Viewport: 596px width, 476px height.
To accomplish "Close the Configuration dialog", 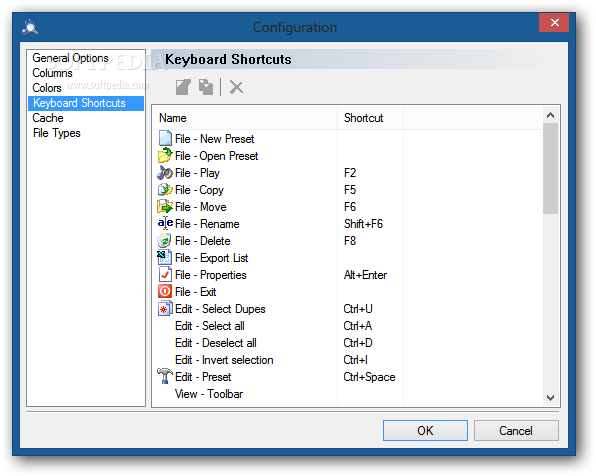I will 554,22.
